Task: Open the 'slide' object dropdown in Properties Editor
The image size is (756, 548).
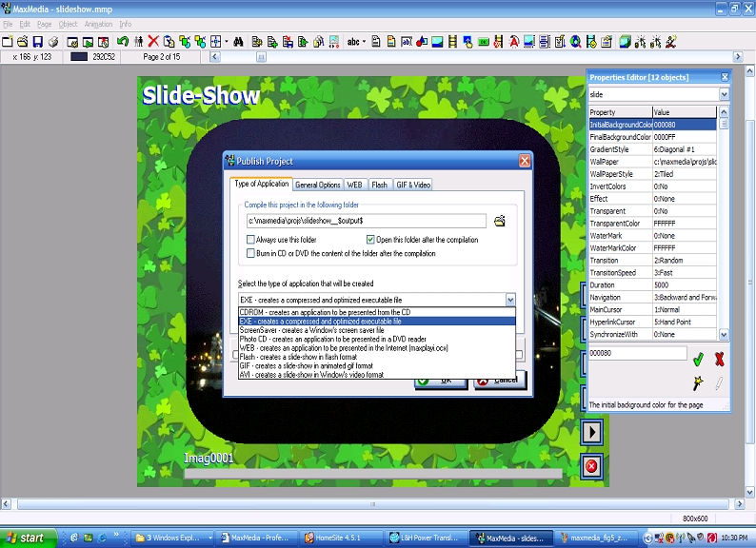Action: click(x=724, y=94)
